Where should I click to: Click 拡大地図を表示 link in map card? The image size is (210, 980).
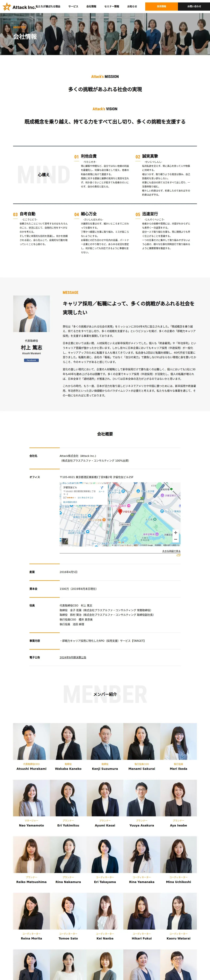point(70,502)
